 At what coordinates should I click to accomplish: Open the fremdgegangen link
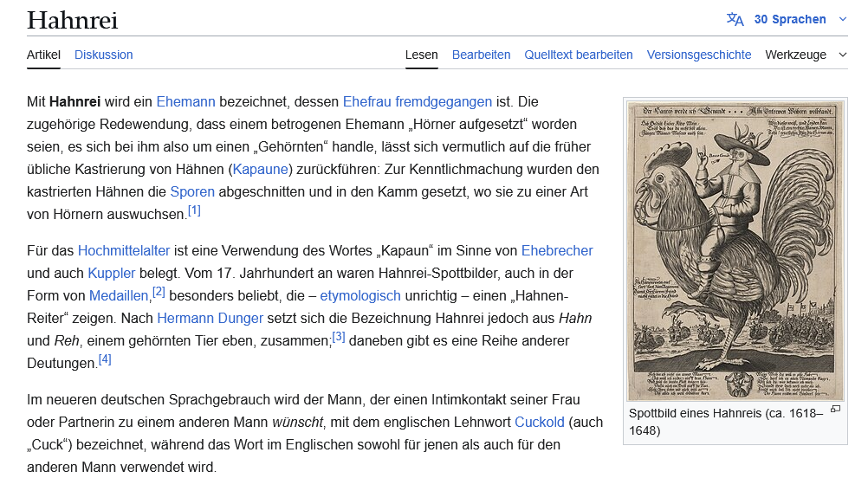444,102
